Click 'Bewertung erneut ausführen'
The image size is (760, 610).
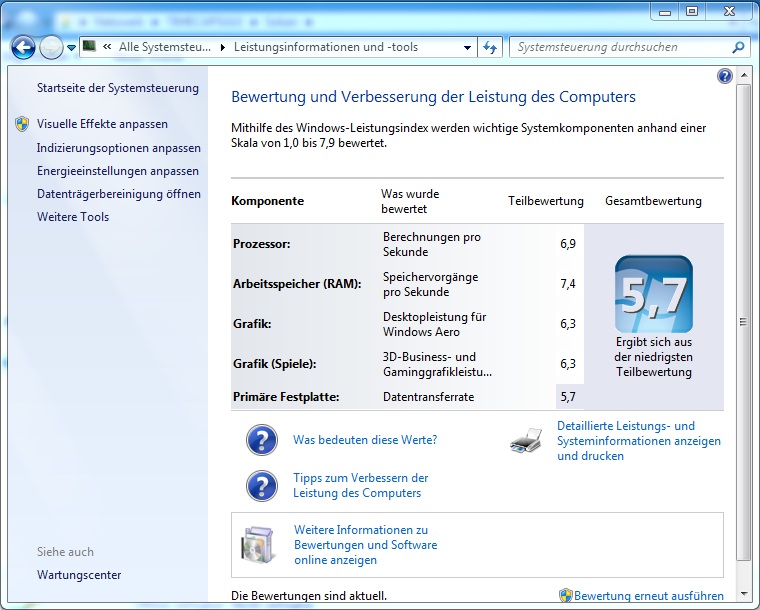click(649, 596)
